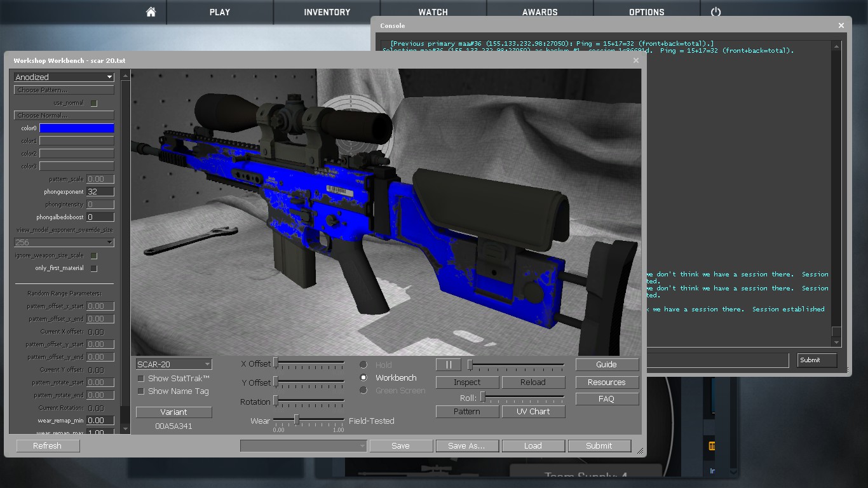The width and height of the screenshot is (868, 488).
Task: Enable Show Name Tag checkbox
Action: 141,391
